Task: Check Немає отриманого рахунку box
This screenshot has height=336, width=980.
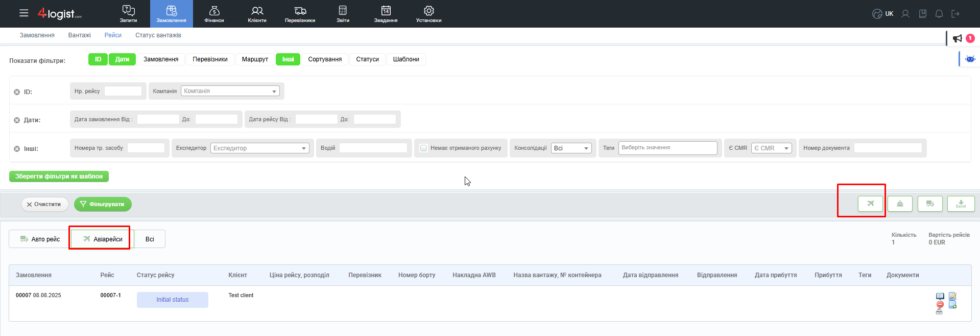Action: click(x=423, y=148)
